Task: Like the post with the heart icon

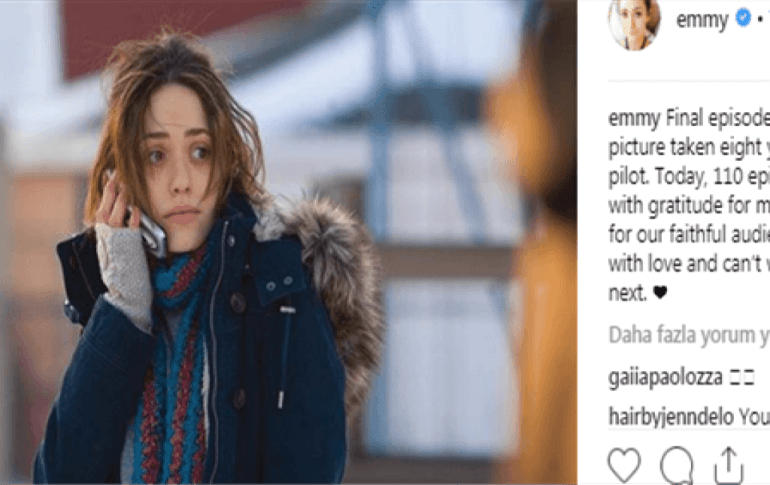Action: 624,464
